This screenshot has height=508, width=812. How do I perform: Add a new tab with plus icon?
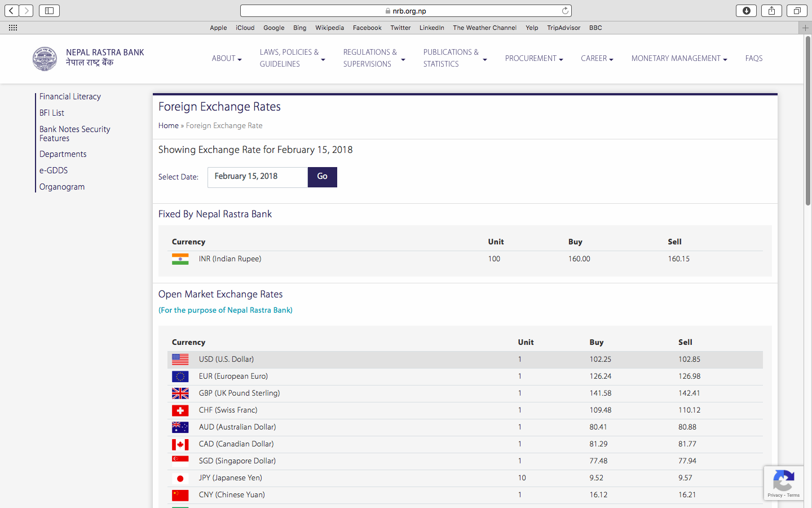[x=805, y=28]
